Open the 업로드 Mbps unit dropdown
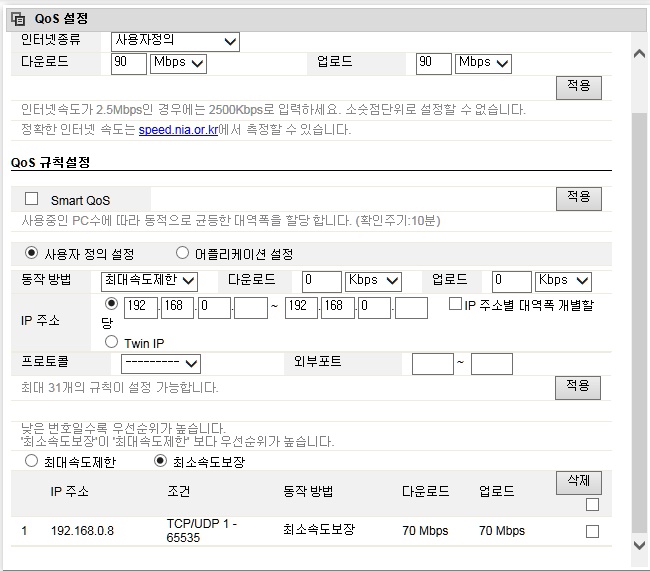 point(483,64)
